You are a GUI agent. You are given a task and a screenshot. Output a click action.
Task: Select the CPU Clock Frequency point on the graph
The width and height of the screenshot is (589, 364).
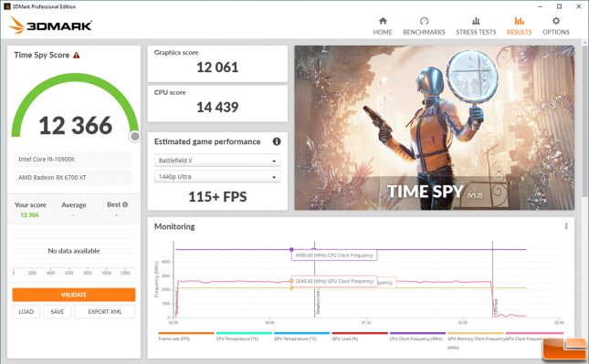pos(291,250)
